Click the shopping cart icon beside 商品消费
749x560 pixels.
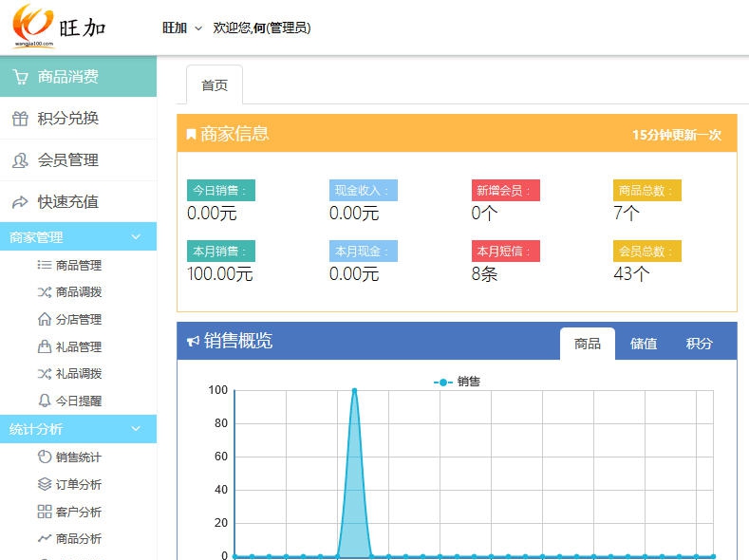20,77
